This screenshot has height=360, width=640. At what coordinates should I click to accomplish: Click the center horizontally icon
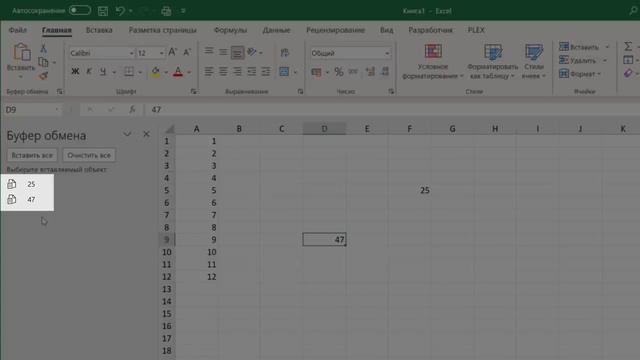[x=223, y=72]
